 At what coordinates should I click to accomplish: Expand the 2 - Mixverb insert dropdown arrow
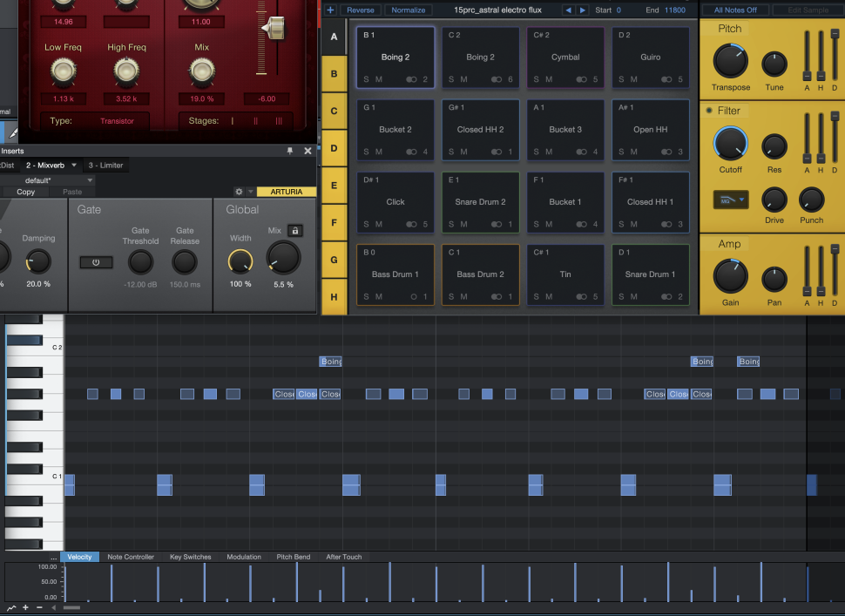[x=74, y=165]
